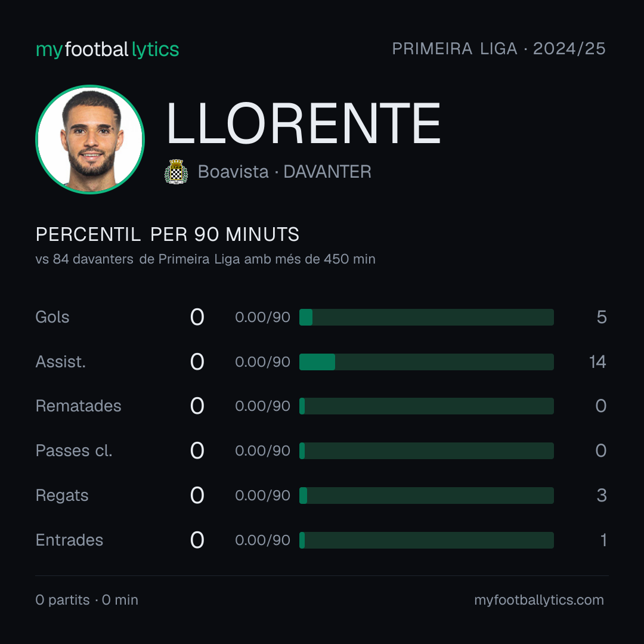Open the myfootballytics.com footer link

(539, 600)
